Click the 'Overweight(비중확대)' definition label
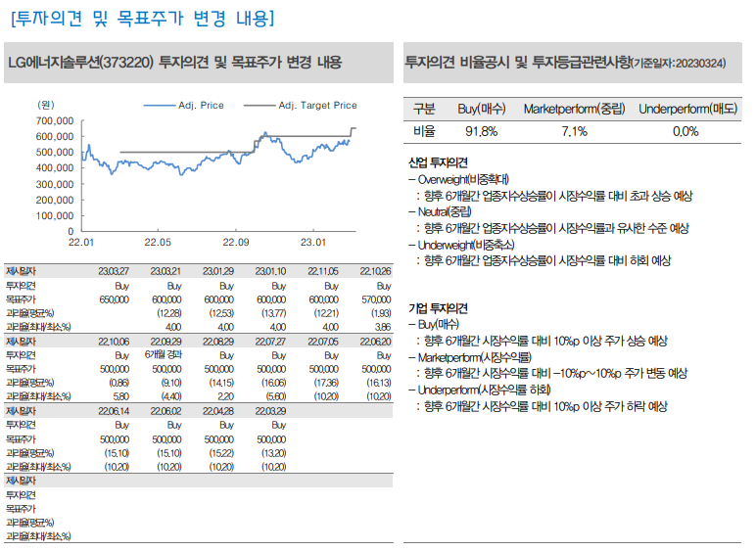This screenshot has height=551, width=756. 463,180
